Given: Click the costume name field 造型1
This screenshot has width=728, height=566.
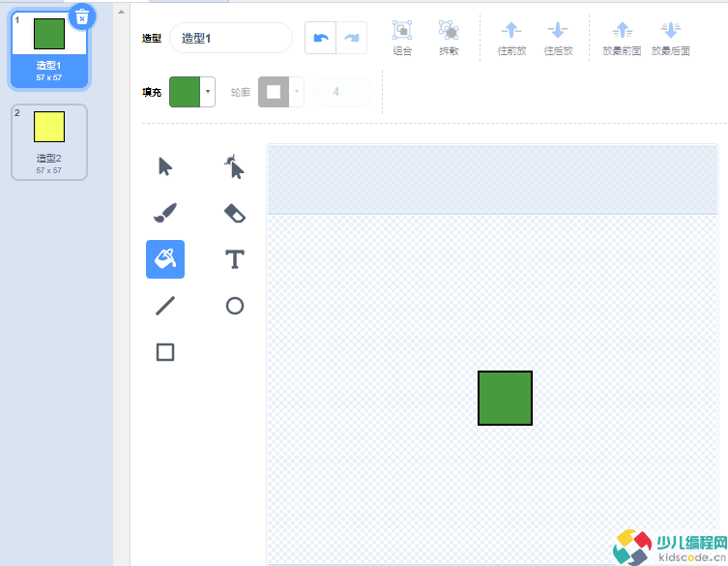Looking at the screenshot, I should coord(230,38).
